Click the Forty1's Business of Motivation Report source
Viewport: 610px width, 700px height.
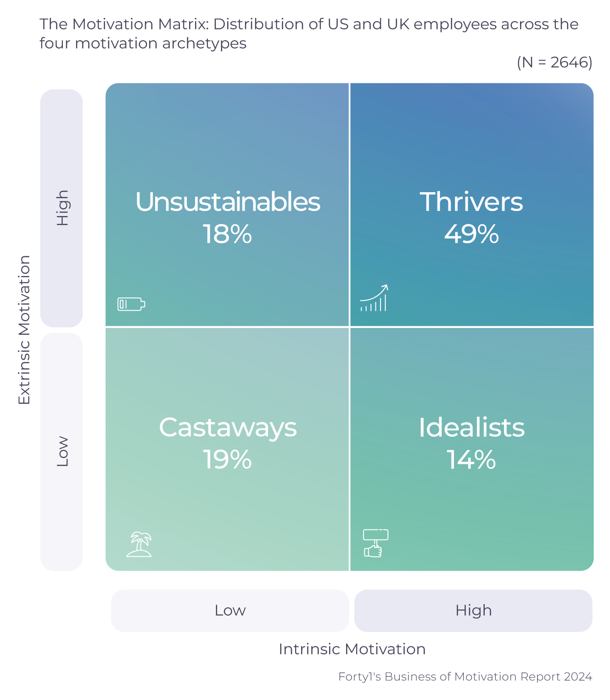click(x=465, y=677)
